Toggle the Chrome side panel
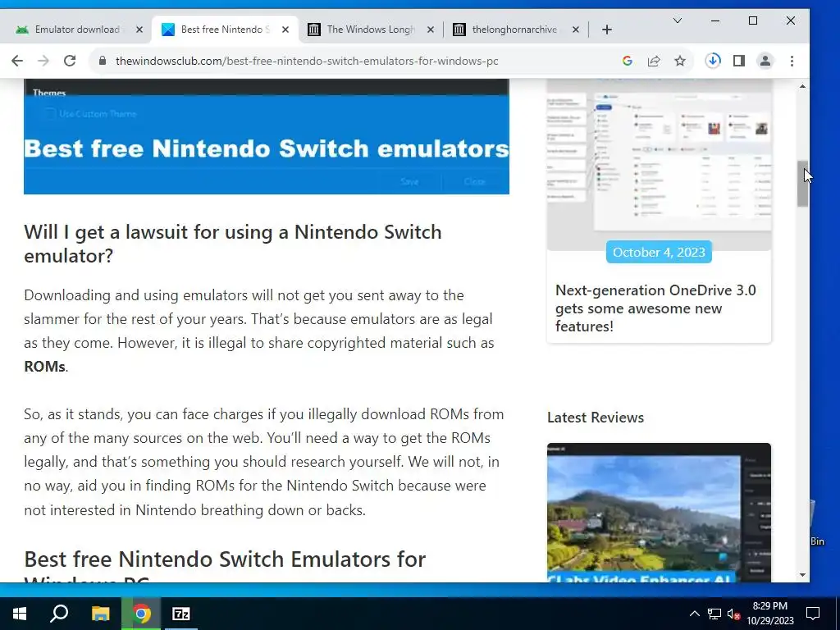 point(739,61)
